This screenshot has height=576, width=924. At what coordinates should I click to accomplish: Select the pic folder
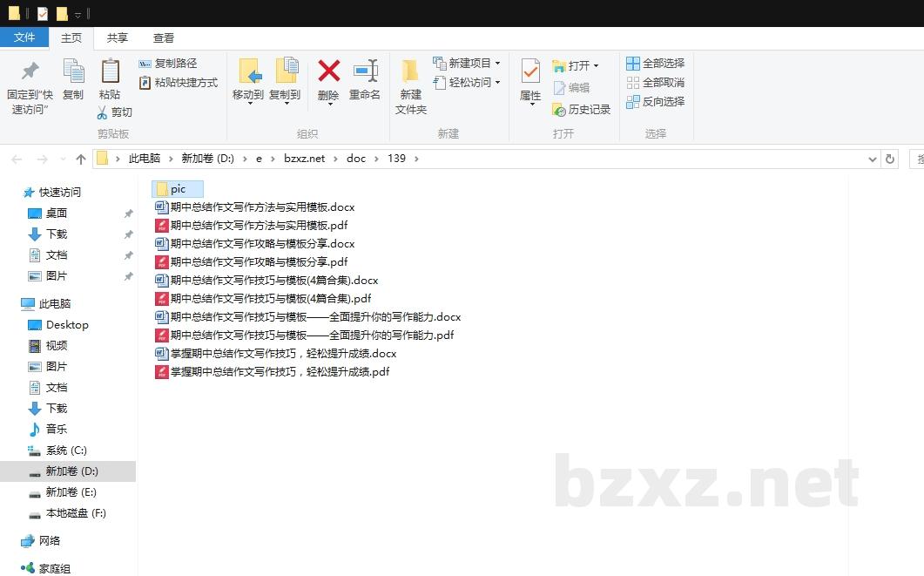178,189
